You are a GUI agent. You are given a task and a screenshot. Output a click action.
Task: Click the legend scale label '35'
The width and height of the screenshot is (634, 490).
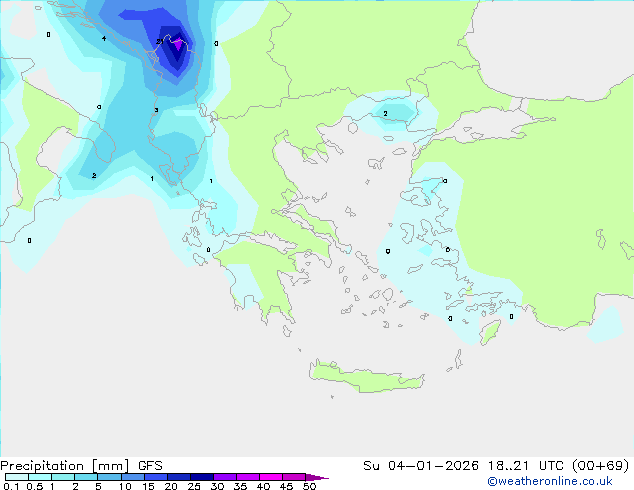[240, 486]
